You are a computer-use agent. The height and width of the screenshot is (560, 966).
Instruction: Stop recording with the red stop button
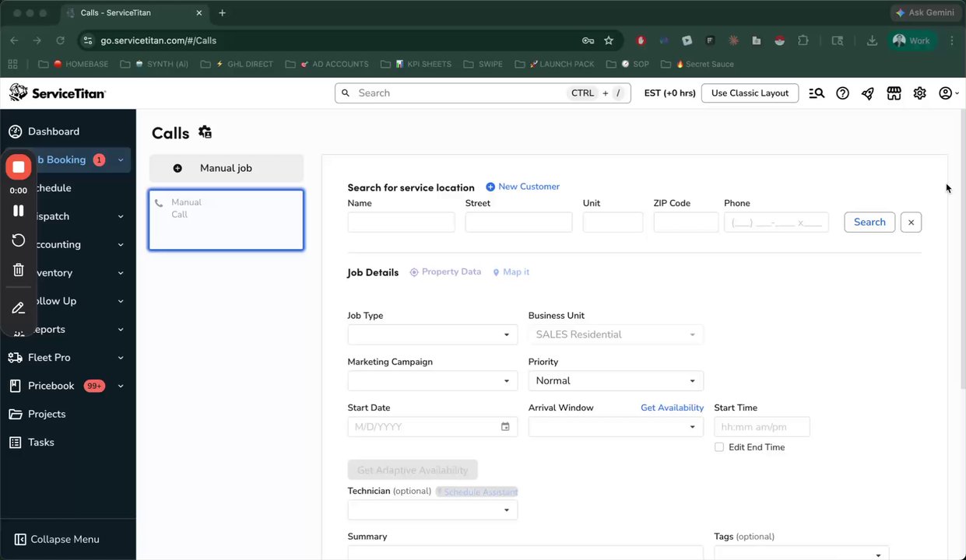[19, 167]
